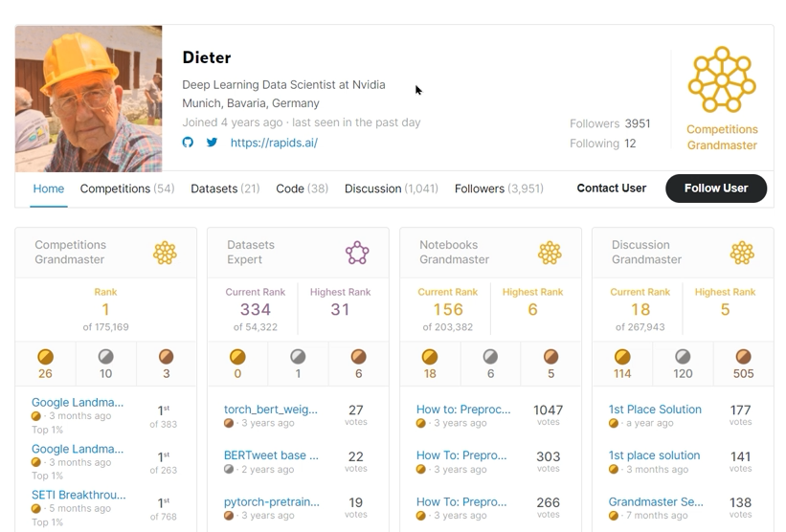Click the Datasets Expert tier icon

357,253
